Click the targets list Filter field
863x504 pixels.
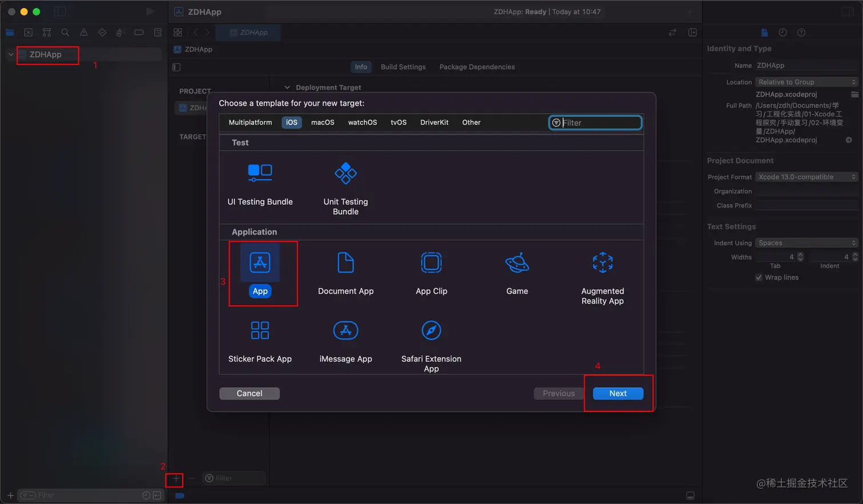(234, 478)
